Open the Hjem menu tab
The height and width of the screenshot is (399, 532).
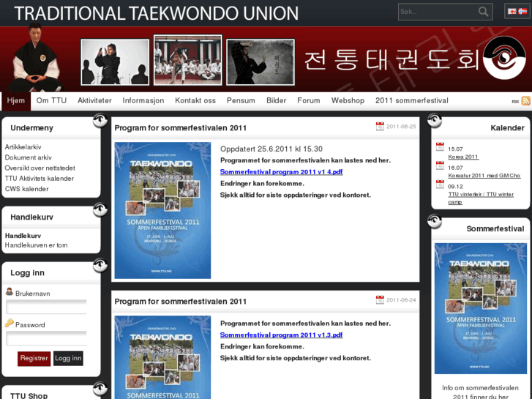coord(15,101)
